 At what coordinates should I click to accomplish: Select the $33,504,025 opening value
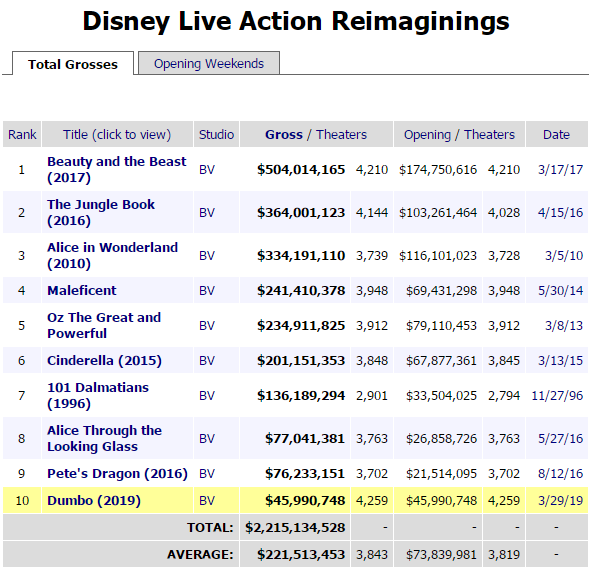441,395
